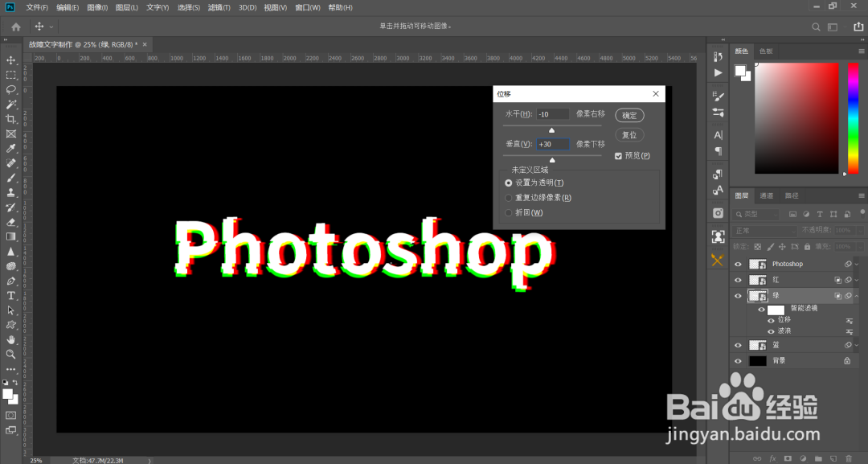
Task: Select the Path Selection tool
Action: 11,310
